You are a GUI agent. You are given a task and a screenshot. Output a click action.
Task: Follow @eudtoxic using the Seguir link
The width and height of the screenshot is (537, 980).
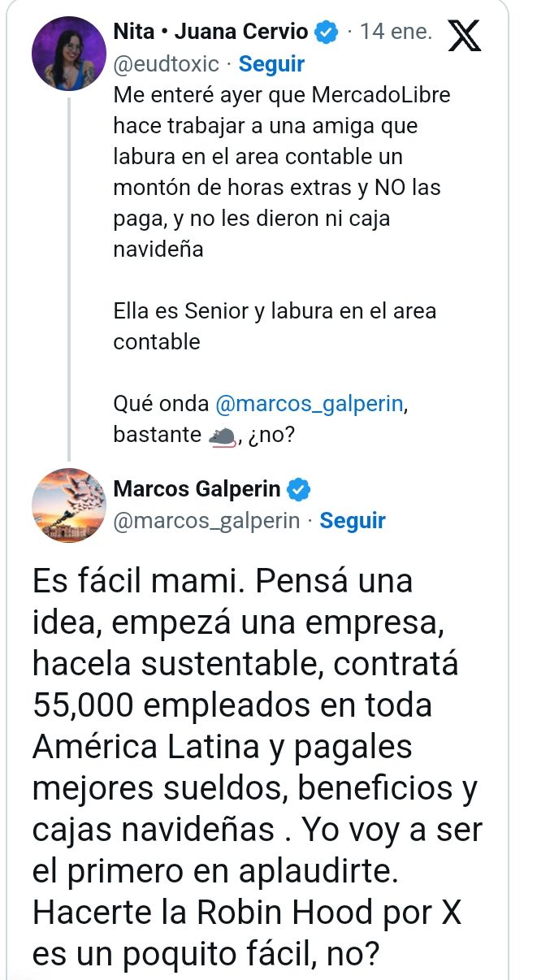(272, 63)
